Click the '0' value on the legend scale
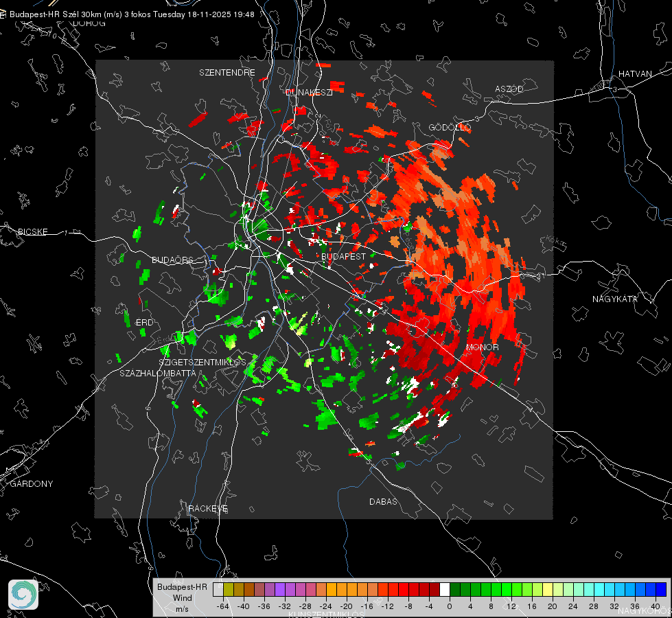The width and height of the screenshot is (672, 618). coord(449,606)
